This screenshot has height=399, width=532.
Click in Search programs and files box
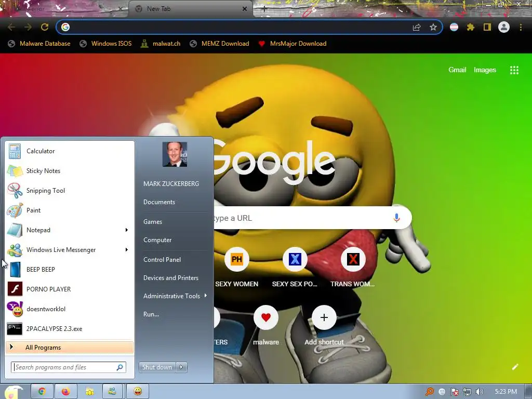click(69, 367)
